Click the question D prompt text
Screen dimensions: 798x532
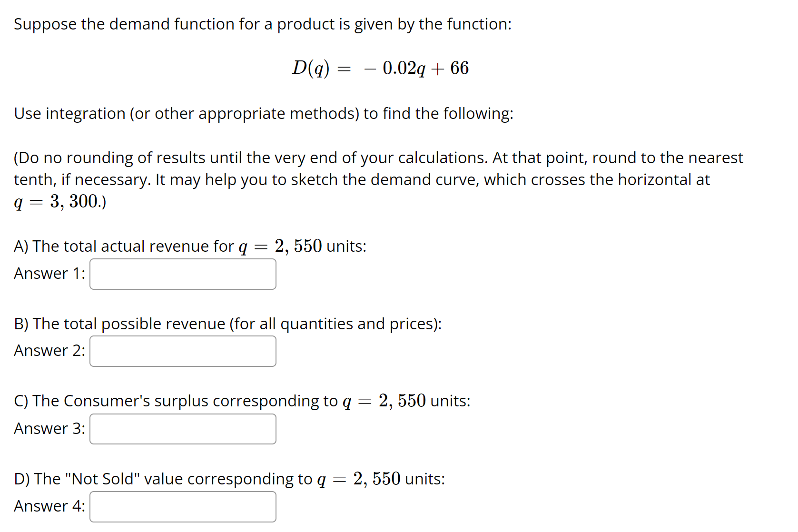pyautogui.click(x=229, y=479)
